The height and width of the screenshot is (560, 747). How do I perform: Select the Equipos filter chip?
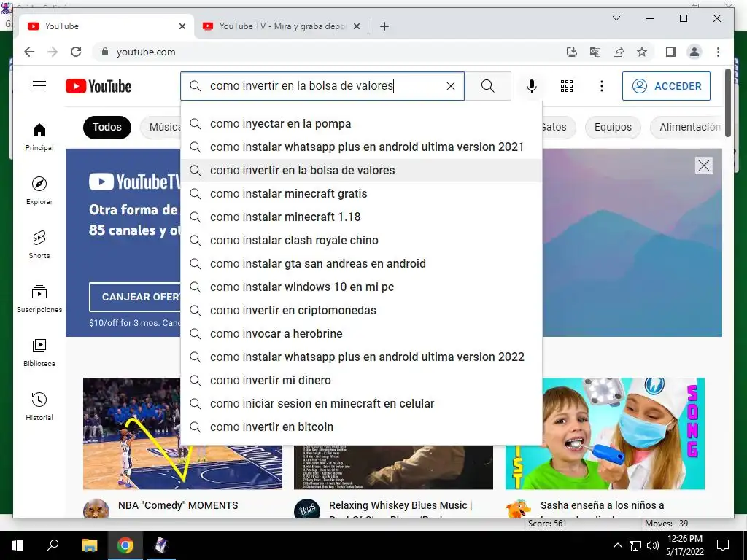pyautogui.click(x=613, y=127)
